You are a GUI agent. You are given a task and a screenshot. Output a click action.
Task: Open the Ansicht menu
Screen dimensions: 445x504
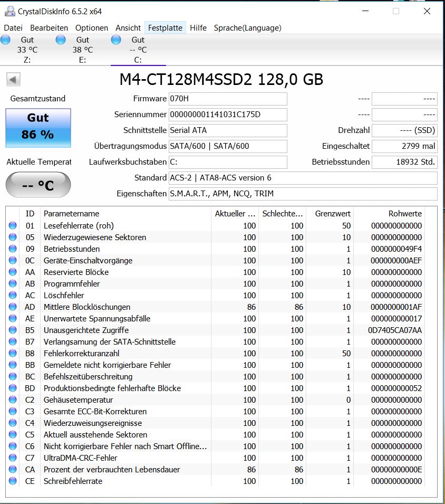click(x=128, y=28)
